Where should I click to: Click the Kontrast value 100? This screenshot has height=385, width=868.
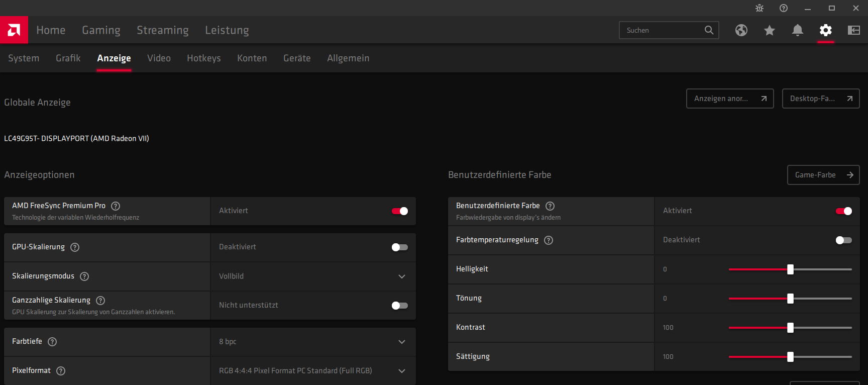coord(668,328)
